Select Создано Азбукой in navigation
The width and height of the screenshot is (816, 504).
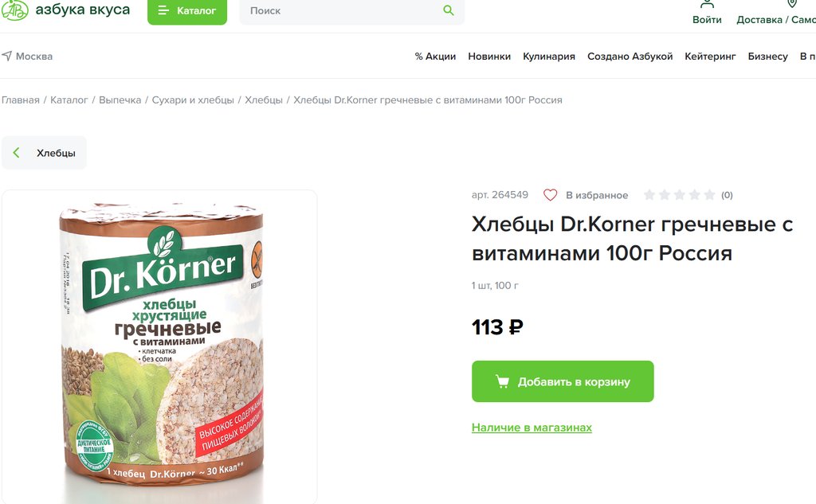coord(630,57)
